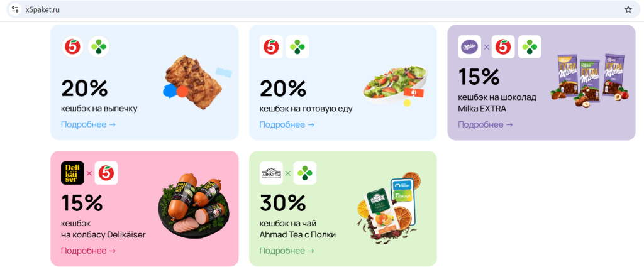Click the Milka brand logo
Viewport: 644px width, 267px height.
point(469,46)
